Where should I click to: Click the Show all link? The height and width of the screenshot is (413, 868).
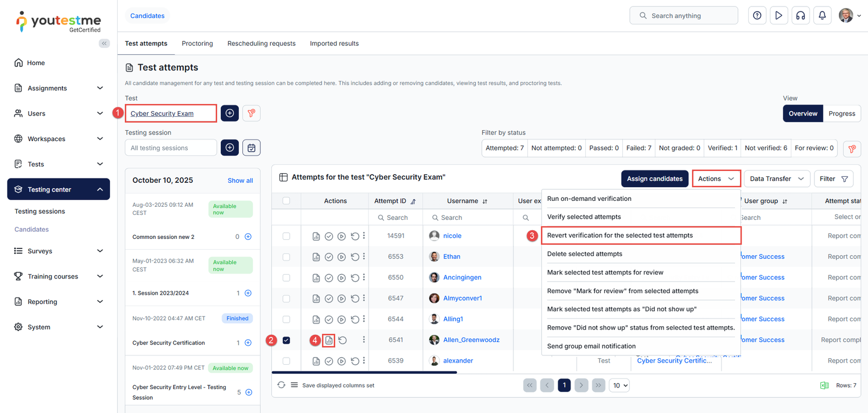pyautogui.click(x=240, y=181)
